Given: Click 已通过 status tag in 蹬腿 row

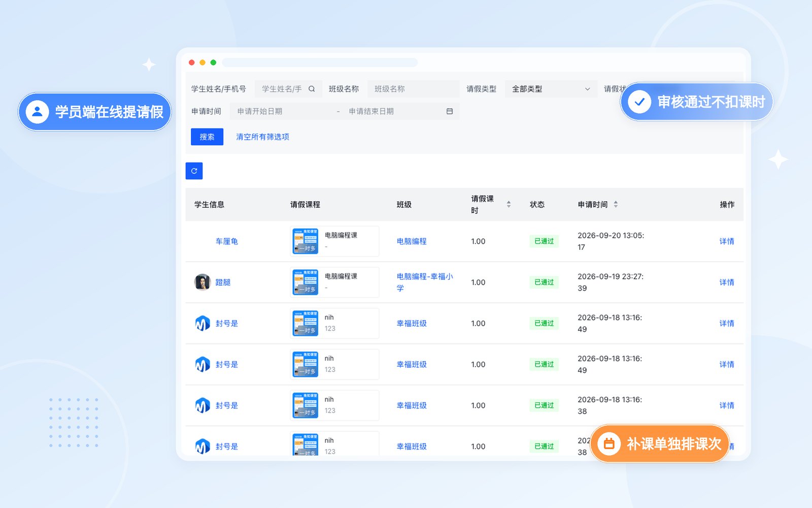Looking at the screenshot, I should coord(544,282).
